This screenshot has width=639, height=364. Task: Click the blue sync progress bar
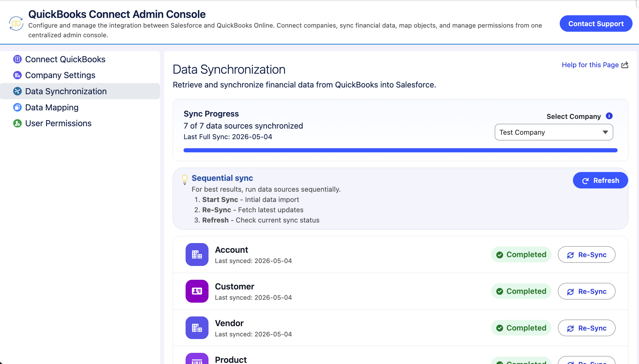[x=401, y=150]
